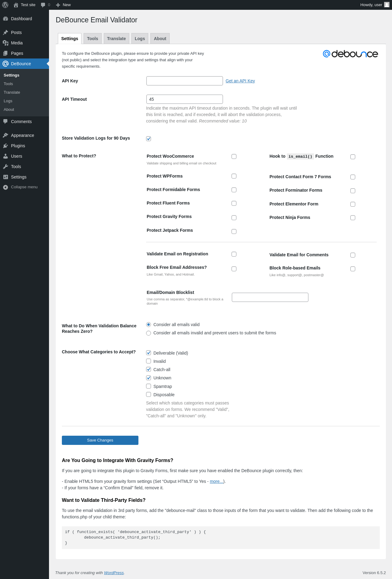Image resolution: width=392 pixels, height=579 pixels.
Task: Enable Protect WooCommerce checkbox
Action: point(234,156)
